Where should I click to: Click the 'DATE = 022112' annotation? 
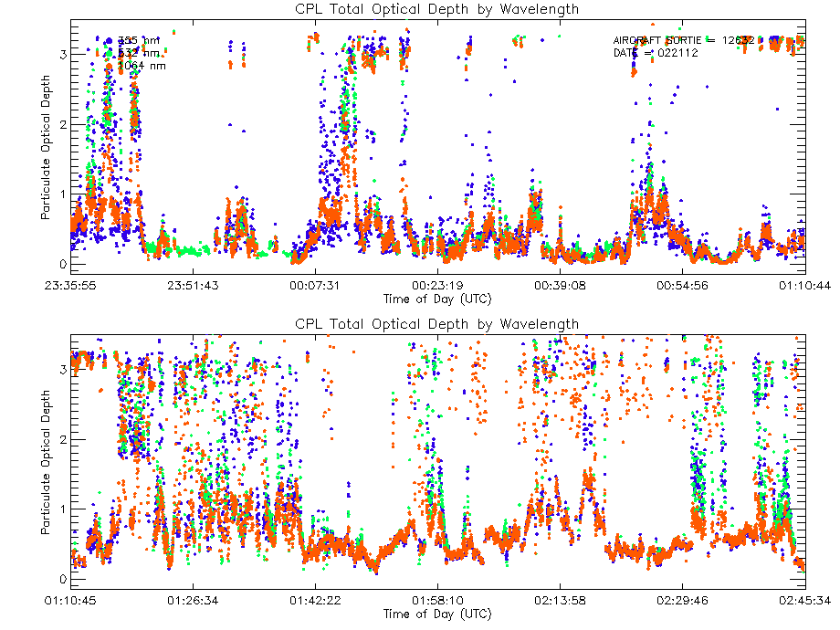tap(656, 53)
